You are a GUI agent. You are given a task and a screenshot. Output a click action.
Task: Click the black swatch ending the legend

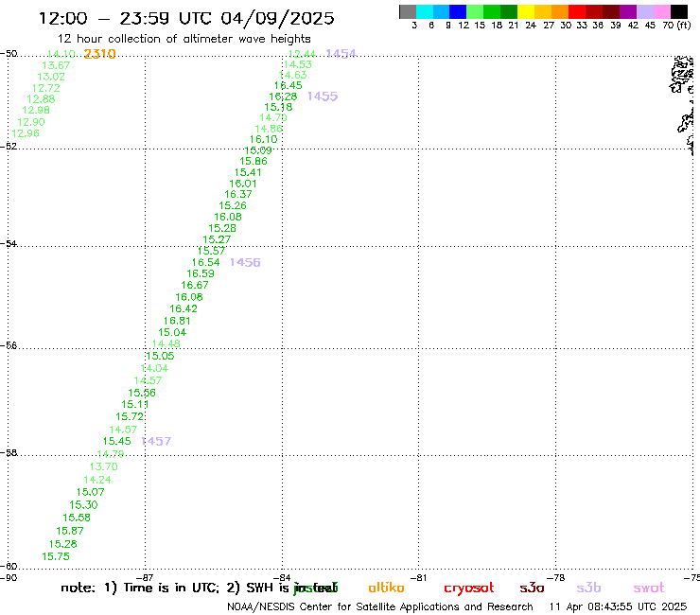coord(679,11)
